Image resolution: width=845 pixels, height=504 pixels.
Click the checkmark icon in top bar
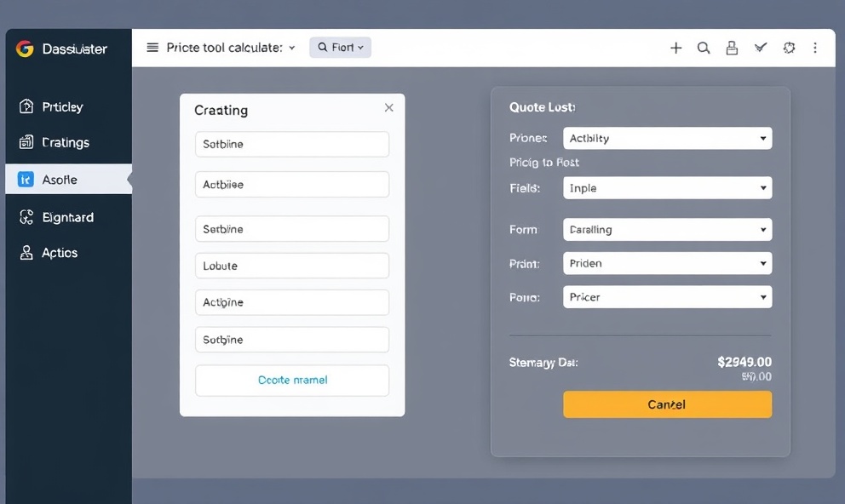(760, 48)
